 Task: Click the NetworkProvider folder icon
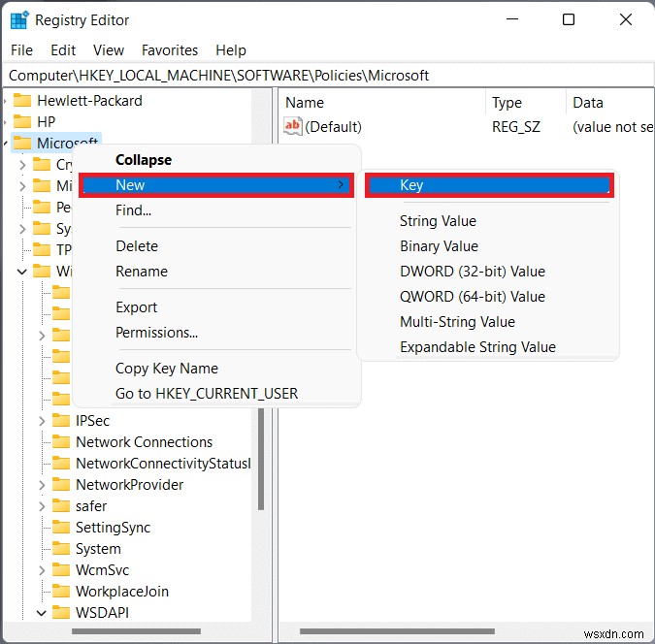pyautogui.click(x=61, y=485)
